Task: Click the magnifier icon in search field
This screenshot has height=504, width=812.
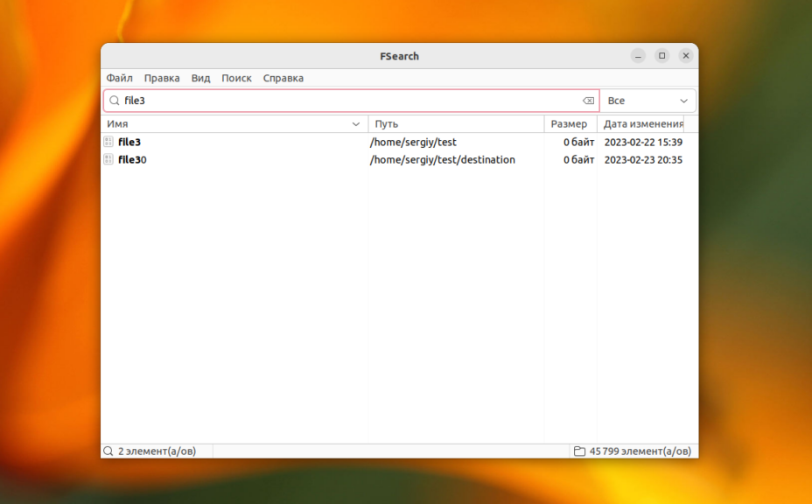Action: tap(114, 101)
